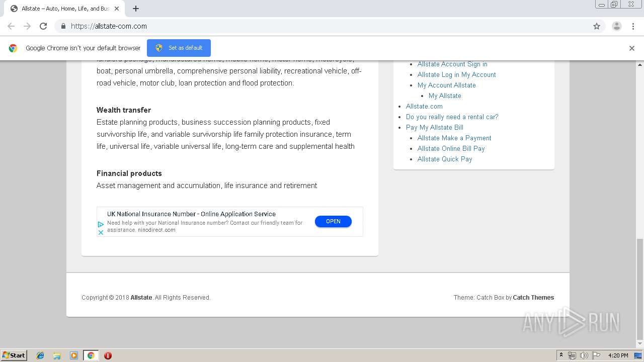
Task: Open the UK National Insurance ad
Action: (333, 221)
